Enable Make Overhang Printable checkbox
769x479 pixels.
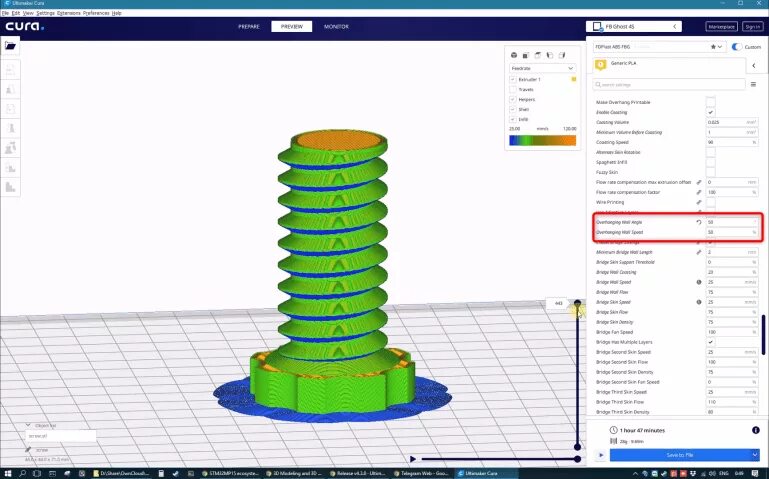point(710,102)
